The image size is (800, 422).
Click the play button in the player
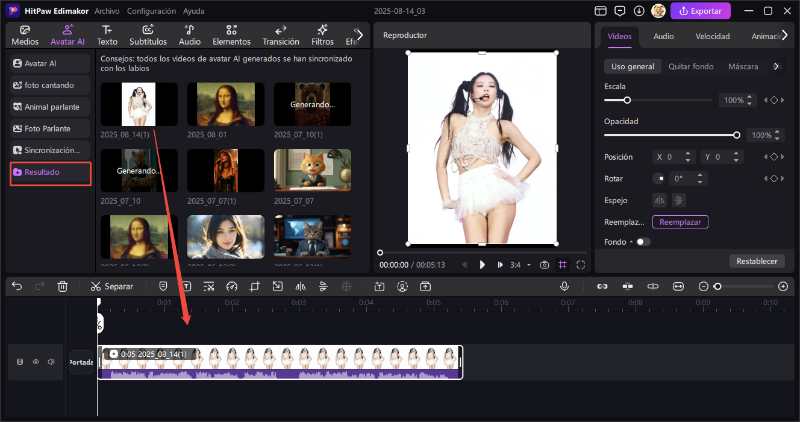pos(482,265)
